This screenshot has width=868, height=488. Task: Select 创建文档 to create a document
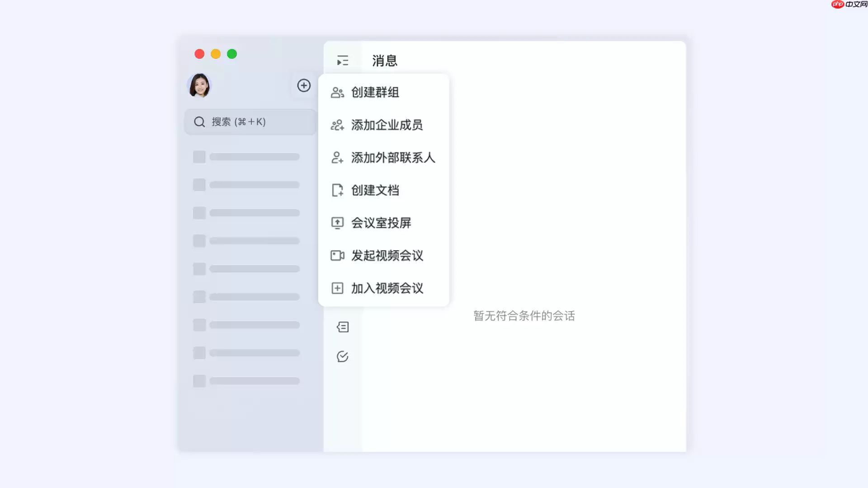(x=375, y=190)
